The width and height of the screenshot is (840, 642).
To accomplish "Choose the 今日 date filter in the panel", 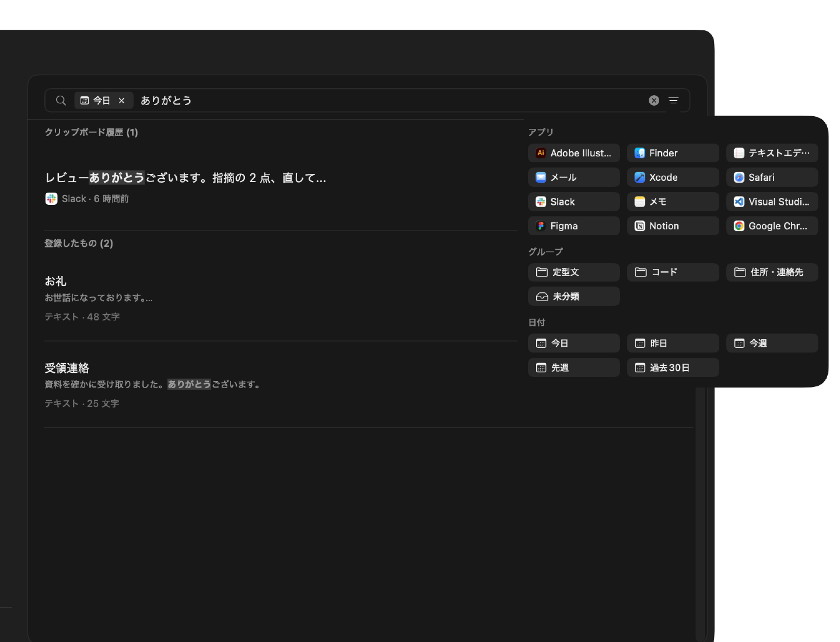I will pyautogui.click(x=574, y=343).
